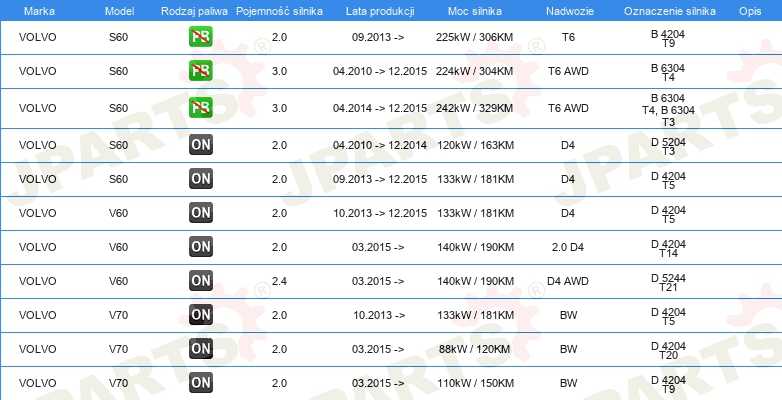Click the ON diesel icon in the 88kW / 120KM row

pyautogui.click(x=200, y=349)
